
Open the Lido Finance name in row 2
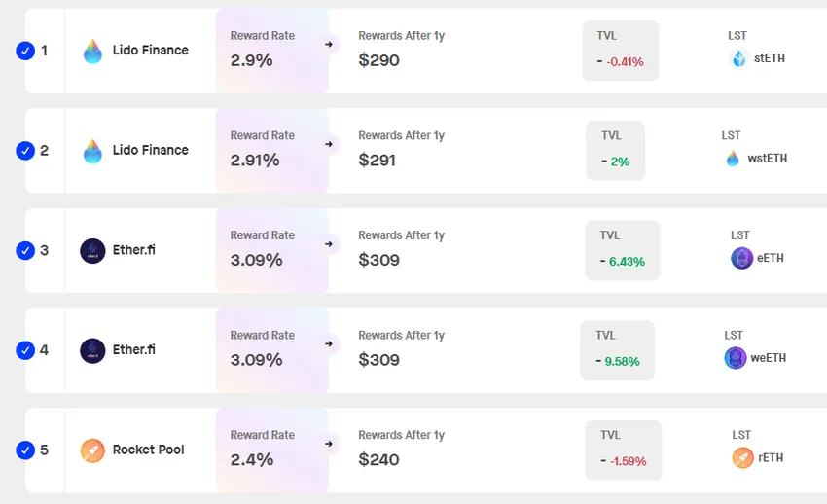click(150, 150)
